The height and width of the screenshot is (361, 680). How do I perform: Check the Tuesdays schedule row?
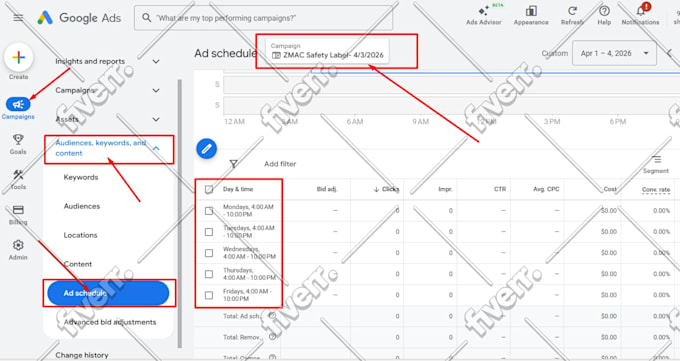click(x=209, y=232)
